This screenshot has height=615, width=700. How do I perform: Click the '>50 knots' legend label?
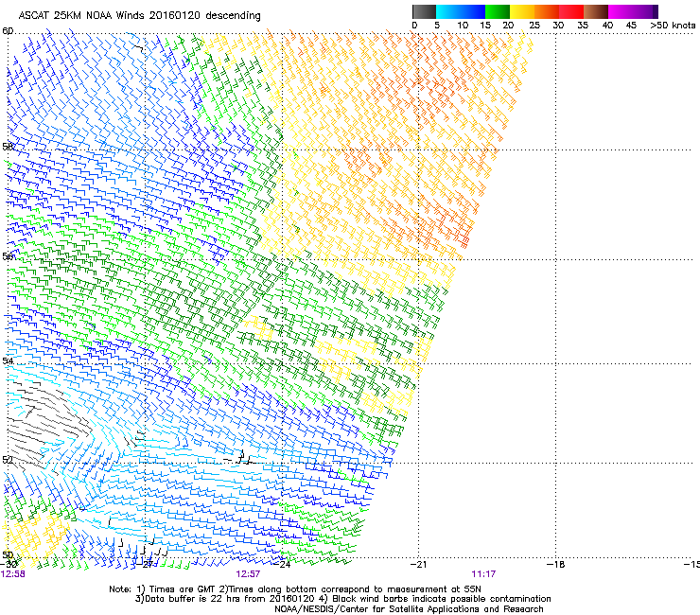tap(673, 26)
